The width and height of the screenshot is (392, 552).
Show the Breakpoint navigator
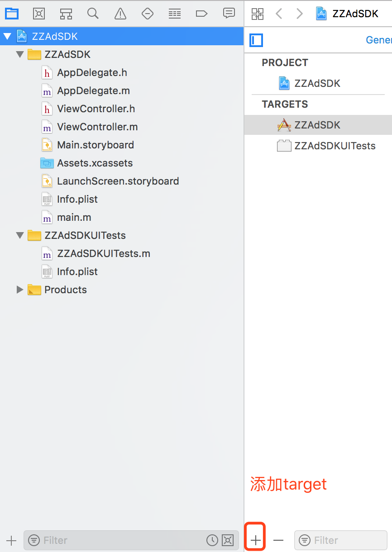click(202, 14)
